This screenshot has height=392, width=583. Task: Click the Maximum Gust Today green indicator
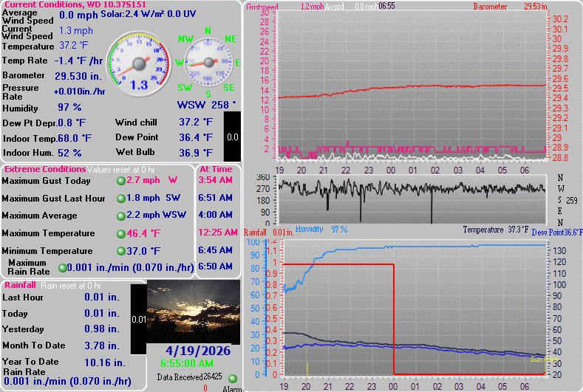tap(121, 180)
